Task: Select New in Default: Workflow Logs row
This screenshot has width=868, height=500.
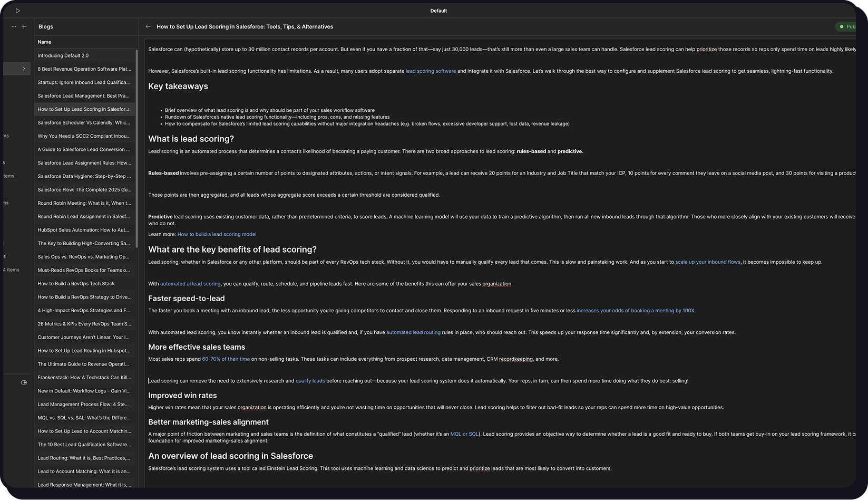Action: [84, 391]
